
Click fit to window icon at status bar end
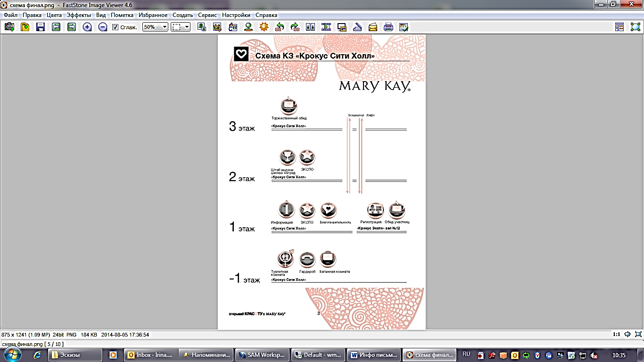(638, 334)
